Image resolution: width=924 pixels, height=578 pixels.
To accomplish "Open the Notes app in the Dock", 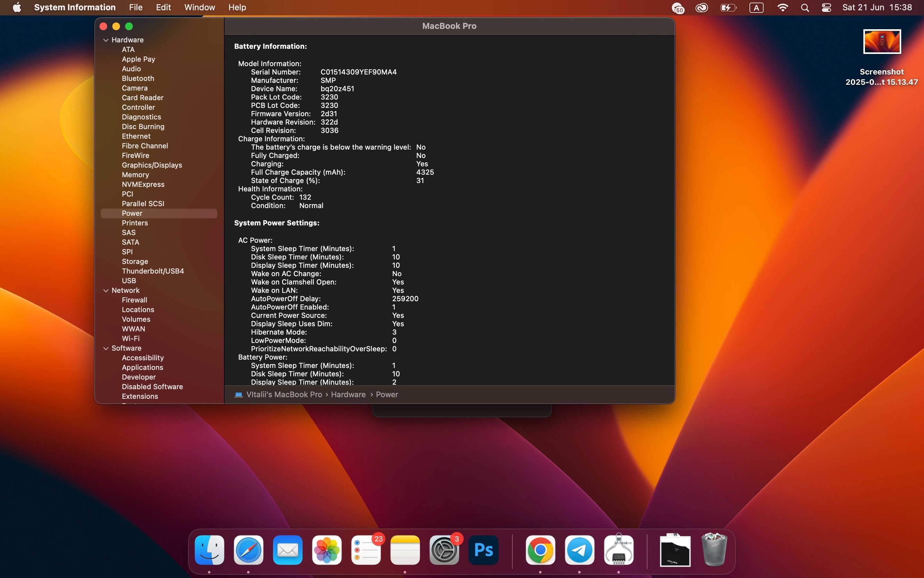I will [x=405, y=550].
